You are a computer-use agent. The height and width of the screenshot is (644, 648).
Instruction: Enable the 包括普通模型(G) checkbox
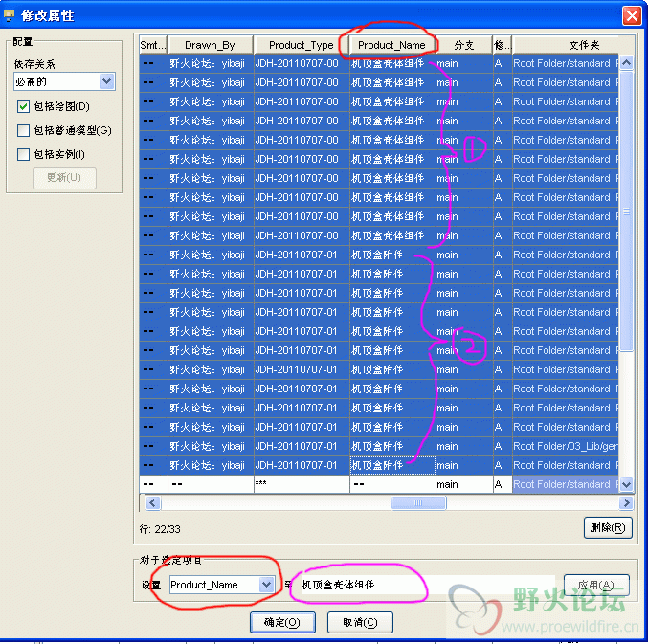(23, 130)
